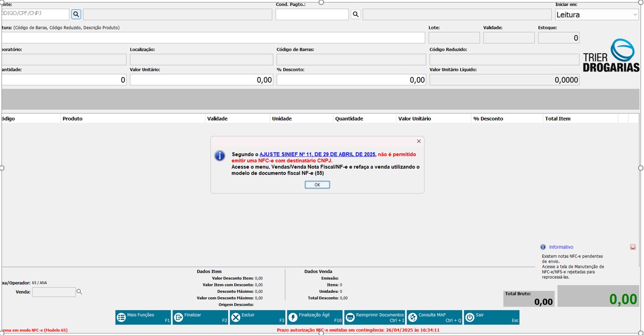Click the blue information icon in dialog

pos(220,156)
